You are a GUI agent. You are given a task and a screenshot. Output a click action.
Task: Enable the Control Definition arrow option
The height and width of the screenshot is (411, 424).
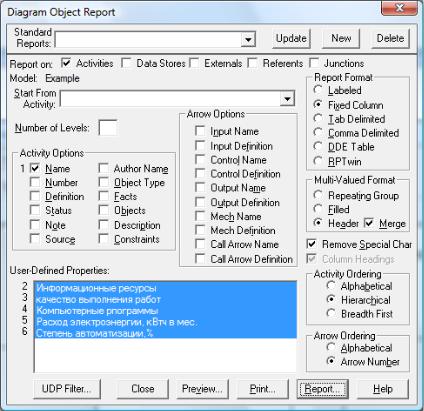point(200,173)
